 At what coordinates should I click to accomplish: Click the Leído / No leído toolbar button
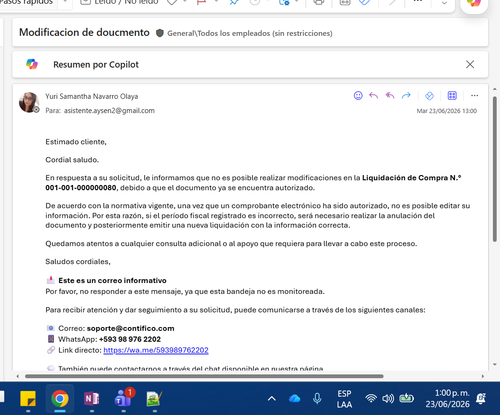[120, 3]
